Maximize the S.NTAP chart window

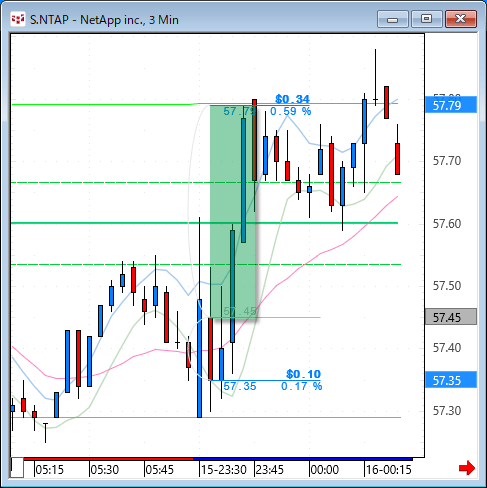(426, 19)
